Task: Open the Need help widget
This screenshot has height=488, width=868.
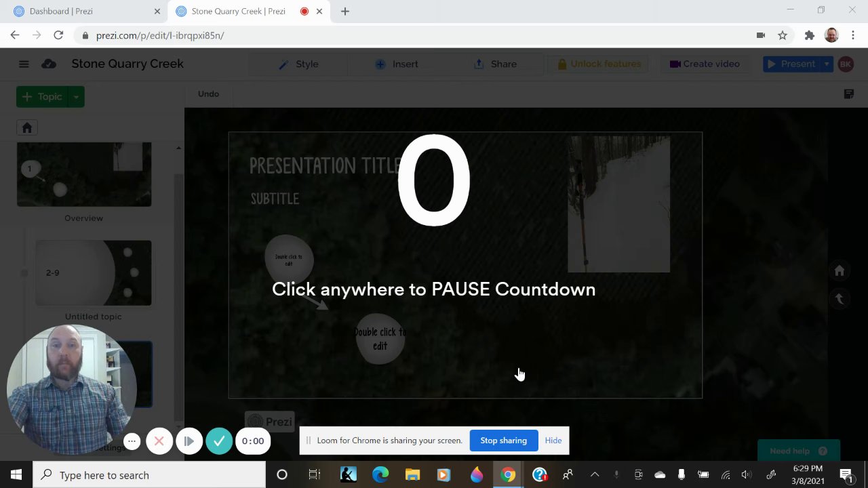Action: (798, 451)
